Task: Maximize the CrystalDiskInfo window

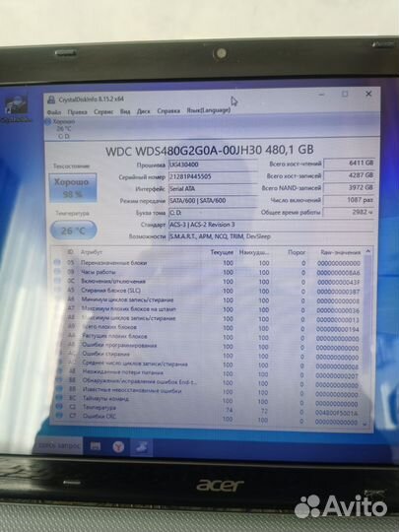Action: pos(345,94)
